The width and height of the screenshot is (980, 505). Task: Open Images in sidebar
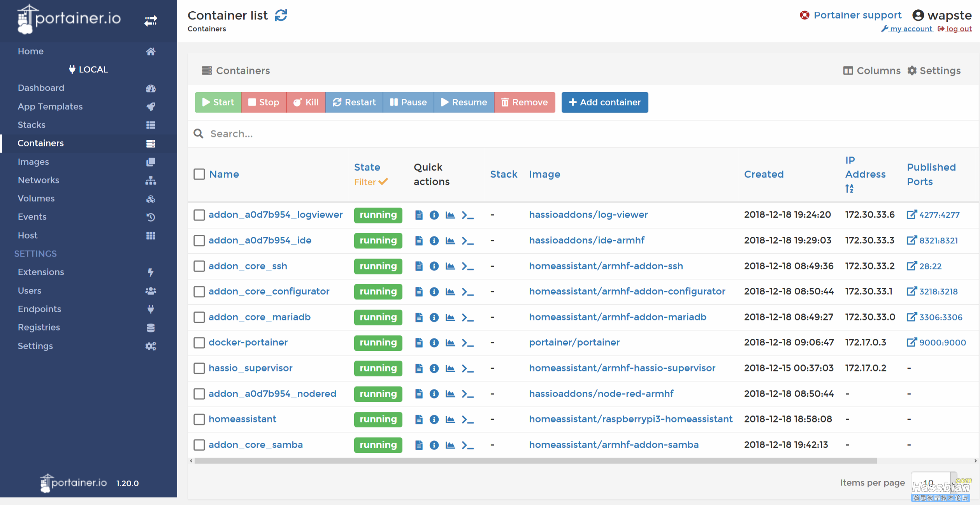[88, 162]
